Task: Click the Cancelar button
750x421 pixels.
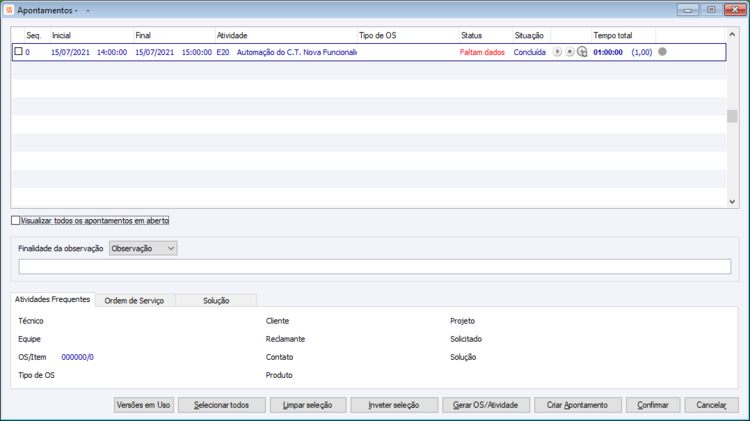Action: (x=711, y=405)
